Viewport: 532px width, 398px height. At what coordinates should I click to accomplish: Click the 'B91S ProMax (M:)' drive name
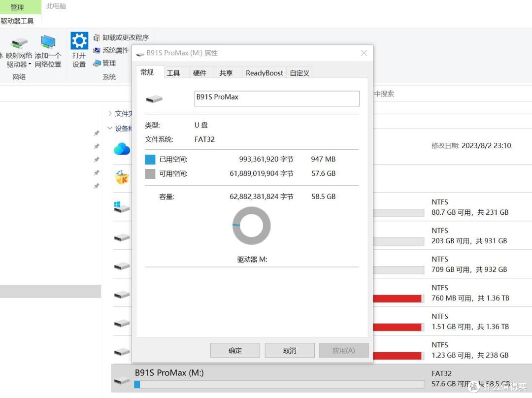169,372
